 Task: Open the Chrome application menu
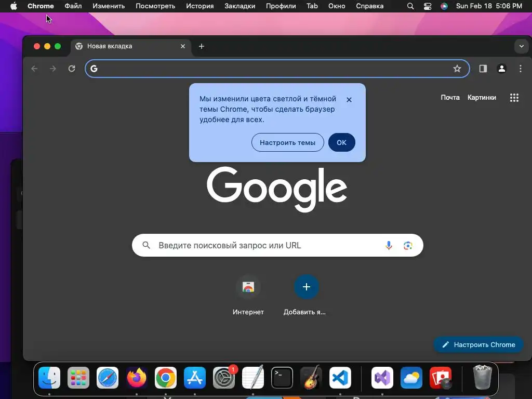coord(41,6)
